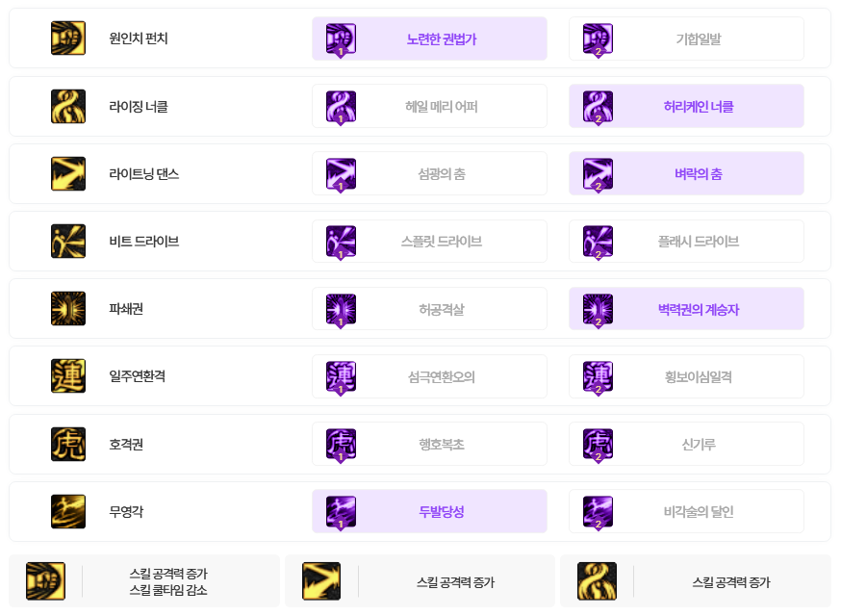Deselect the 벽력권의 계승자 option
The image size is (841, 616).
(686, 309)
